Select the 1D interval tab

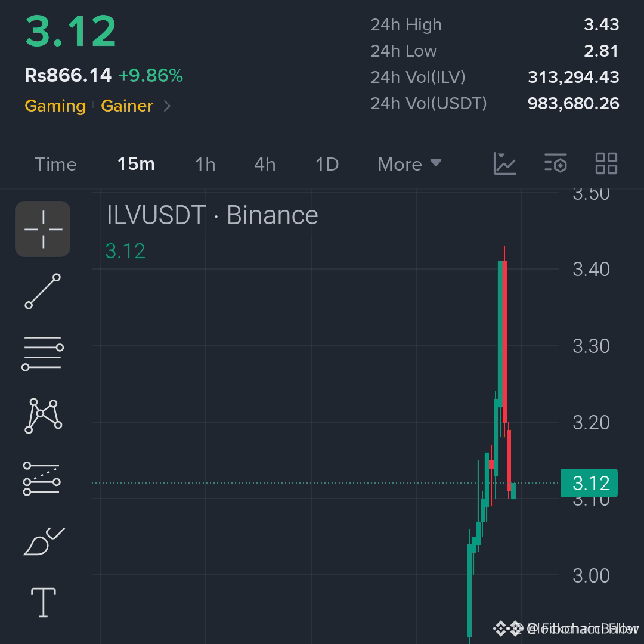327,165
